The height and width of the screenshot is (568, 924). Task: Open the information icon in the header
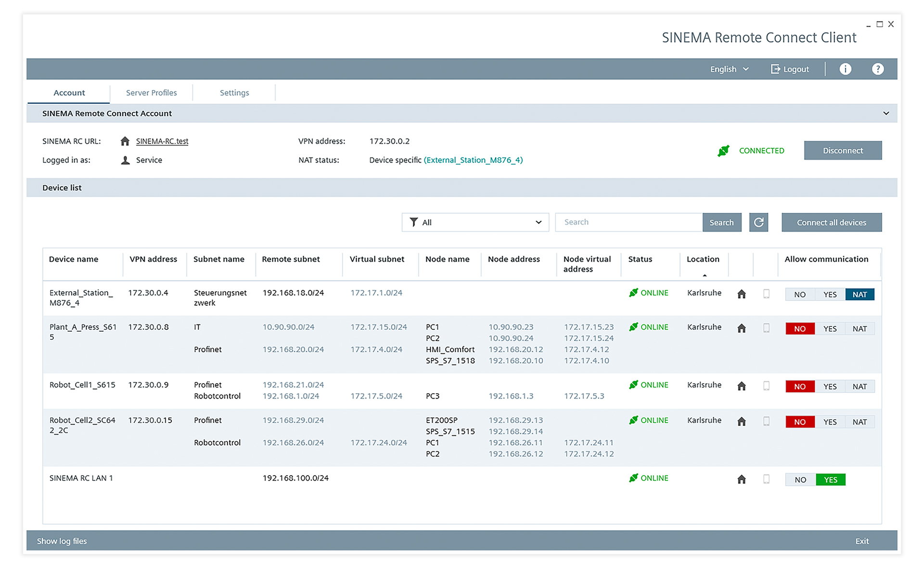click(x=845, y=69)
